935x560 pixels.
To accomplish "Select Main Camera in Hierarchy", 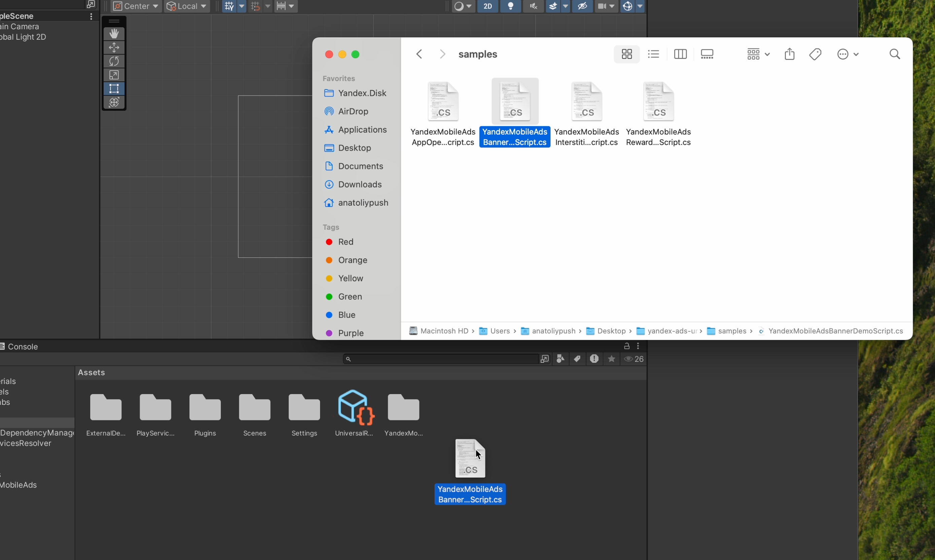I will click(20, 26).
